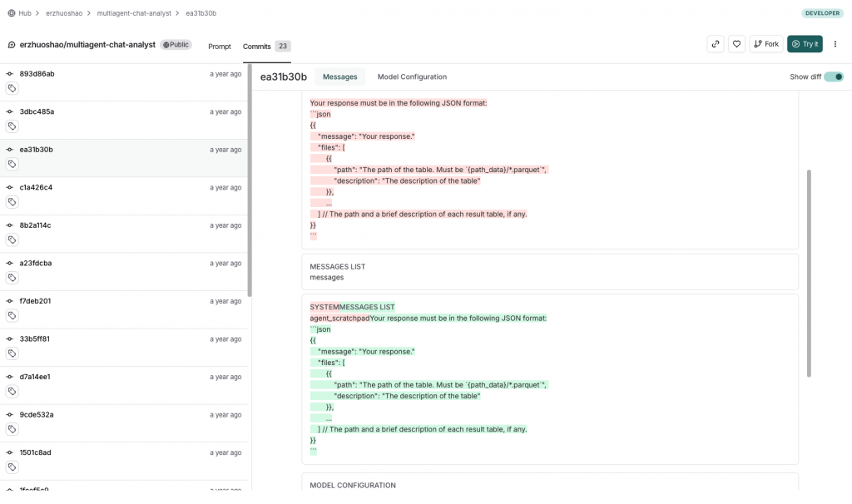Click the tag icon under commit 893d86ab

[12, 88]
